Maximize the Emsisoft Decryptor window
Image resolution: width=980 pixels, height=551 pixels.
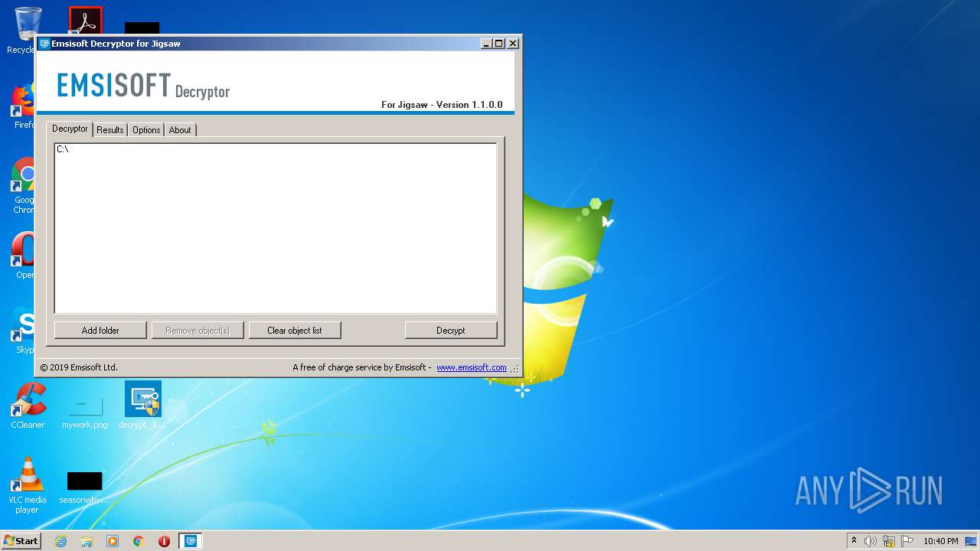tap(499, 44)
